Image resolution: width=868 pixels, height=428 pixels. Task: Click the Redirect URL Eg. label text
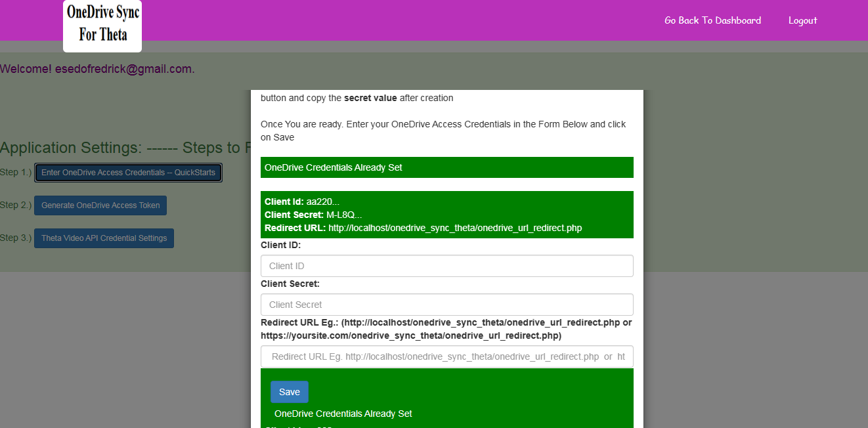click(x=446, y=329)
